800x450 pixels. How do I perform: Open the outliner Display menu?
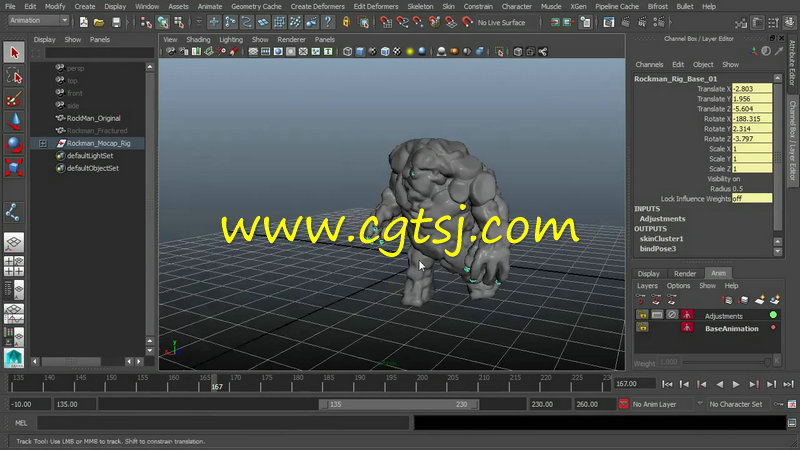(44, 39)
